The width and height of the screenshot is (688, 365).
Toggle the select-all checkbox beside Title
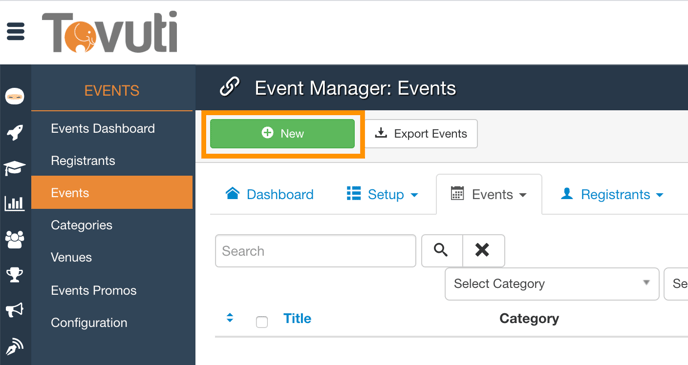click(262, 322)
